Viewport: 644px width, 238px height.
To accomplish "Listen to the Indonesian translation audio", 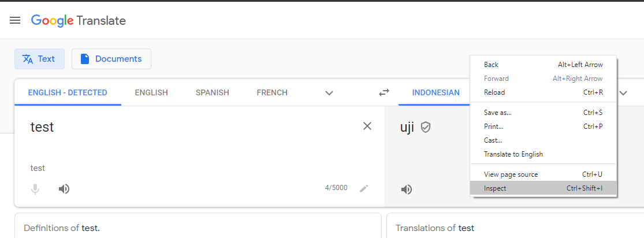I will point(406,189).
